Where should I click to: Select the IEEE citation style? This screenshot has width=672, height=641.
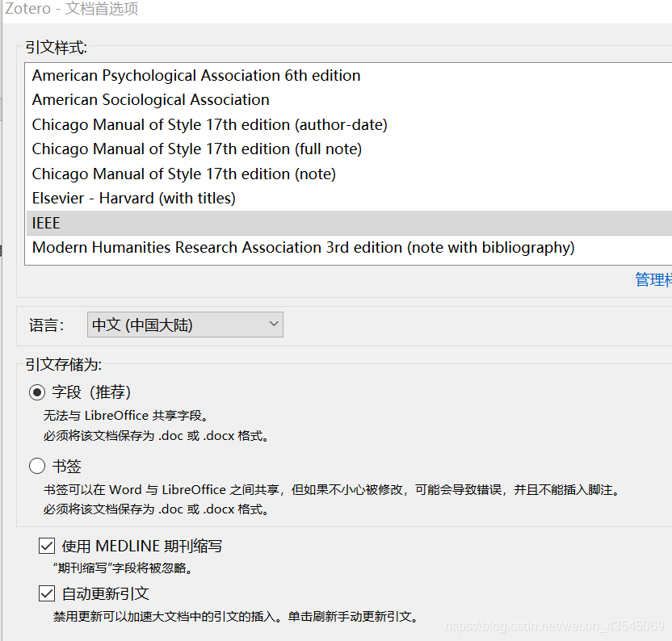pyautogui.click(x=349, y=224)
